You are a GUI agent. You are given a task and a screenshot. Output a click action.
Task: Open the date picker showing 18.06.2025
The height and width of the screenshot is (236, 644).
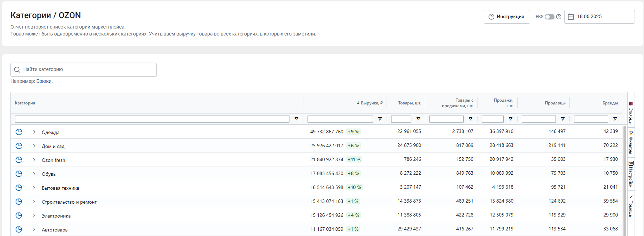click(x=599, y=17)
